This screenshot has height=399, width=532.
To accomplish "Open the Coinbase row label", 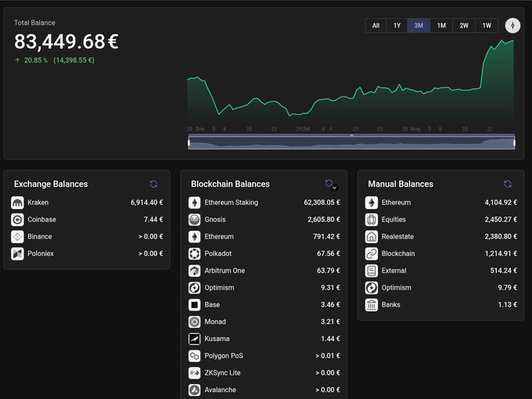I will [41, 220].
